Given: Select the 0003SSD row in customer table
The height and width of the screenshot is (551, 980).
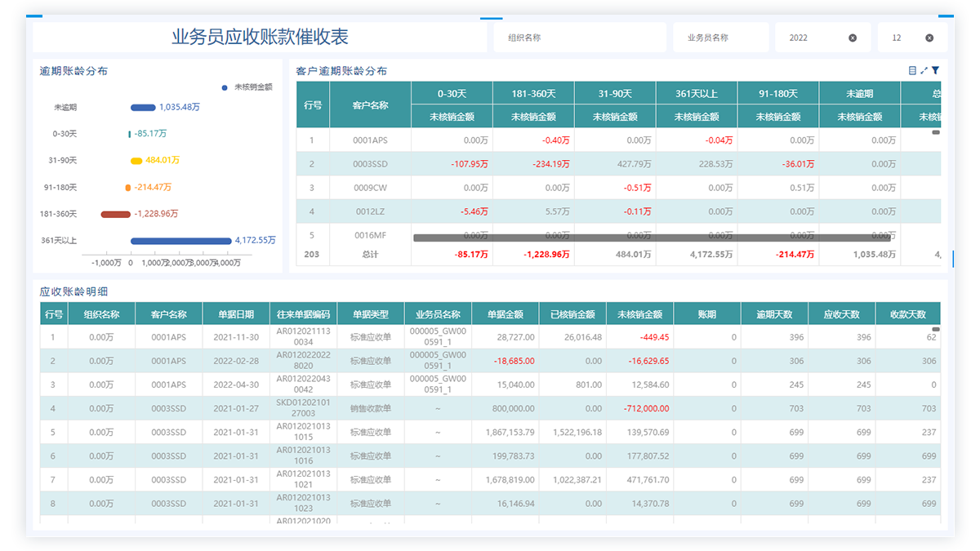Looking at the screenshot, I should 370,165.
